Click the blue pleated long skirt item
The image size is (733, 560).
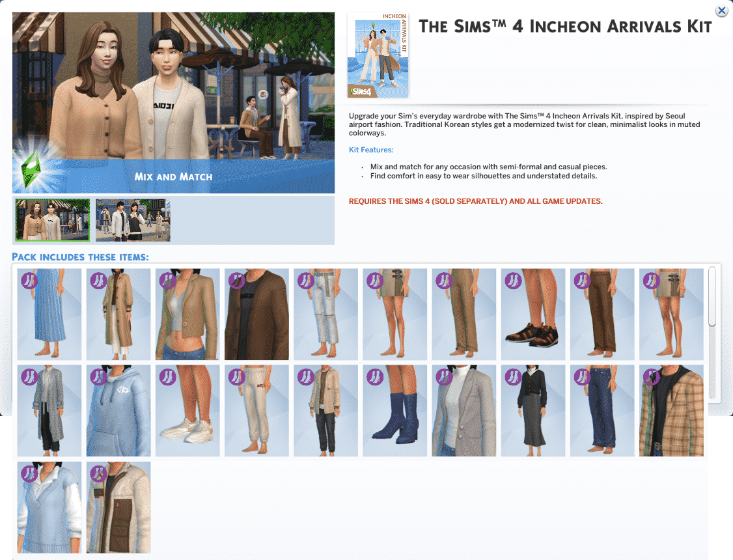(49, 314)
